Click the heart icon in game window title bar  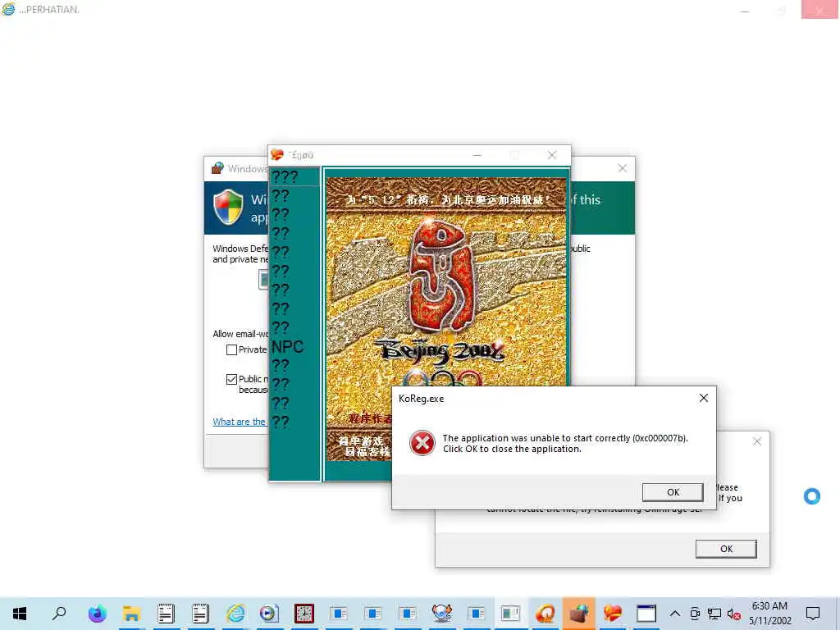[x=277, y=155]
